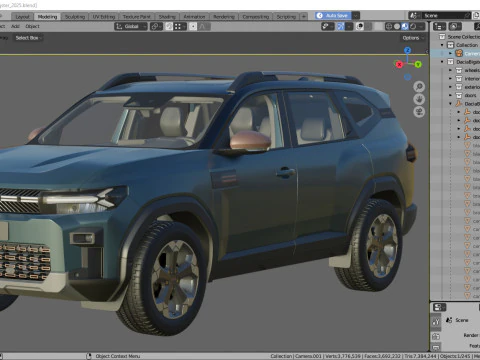480x360 pixels.
Task: Switch to the Sculpting workspace tab
Action: (x=75, y=17)
